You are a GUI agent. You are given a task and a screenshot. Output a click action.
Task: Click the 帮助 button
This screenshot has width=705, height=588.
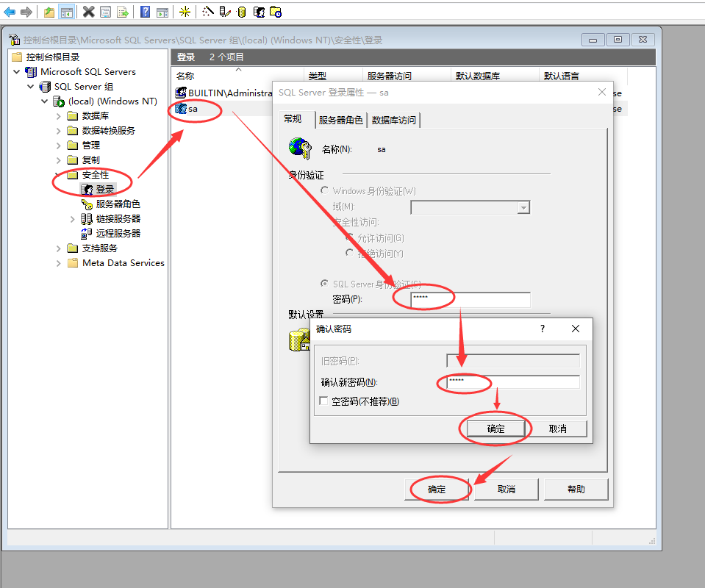pyautogui.click(x=576, y=489)
